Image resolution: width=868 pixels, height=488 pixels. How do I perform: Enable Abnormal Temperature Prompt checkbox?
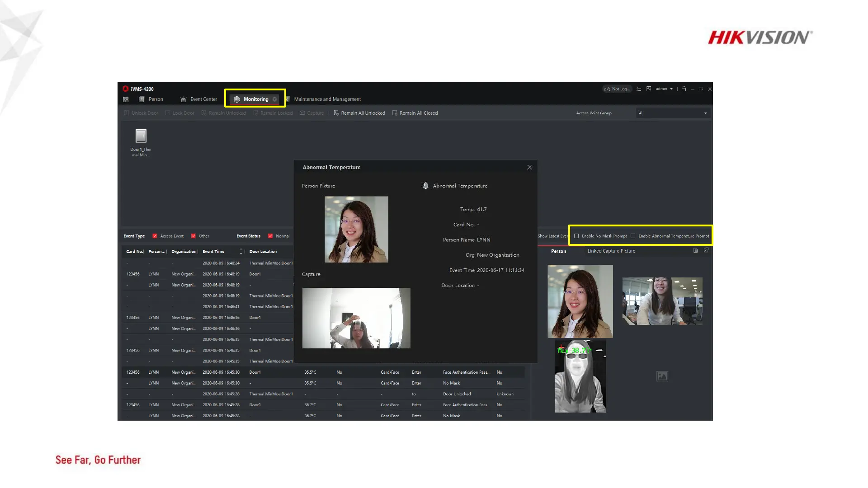[633, 236]
